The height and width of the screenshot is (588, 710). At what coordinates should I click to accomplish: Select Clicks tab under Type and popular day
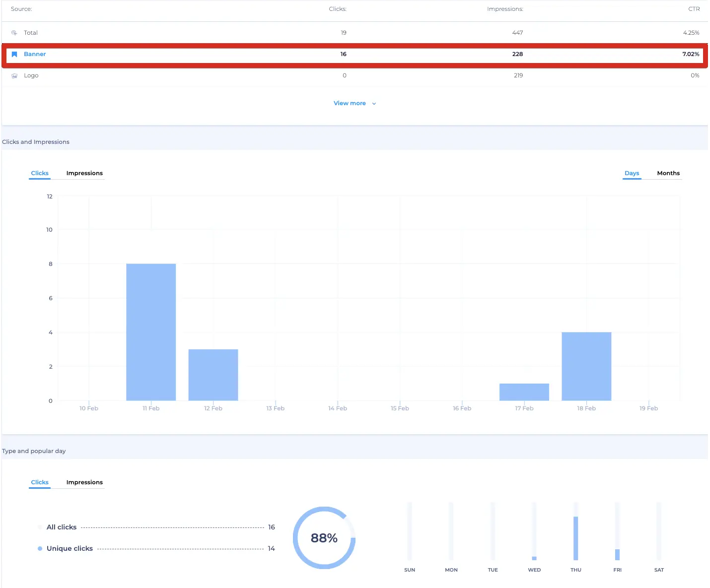(40, 482)
